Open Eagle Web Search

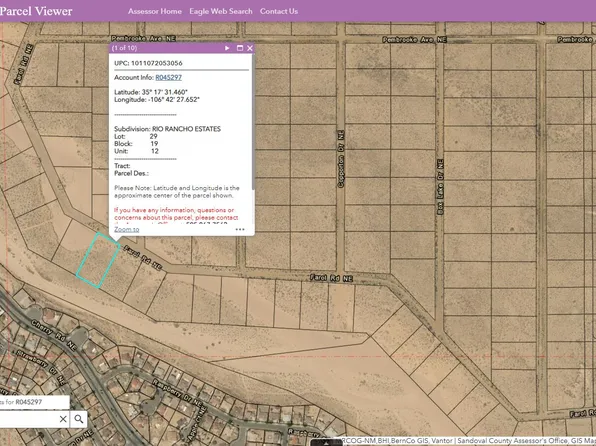tap(221, 11)
